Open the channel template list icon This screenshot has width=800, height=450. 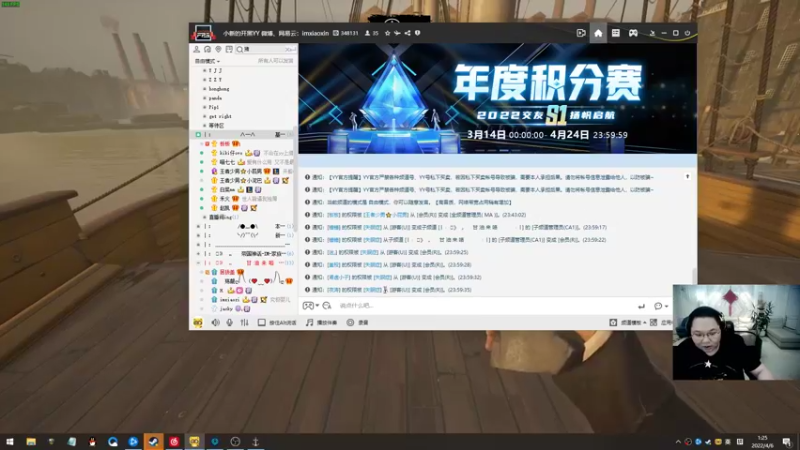coord(616,33)
